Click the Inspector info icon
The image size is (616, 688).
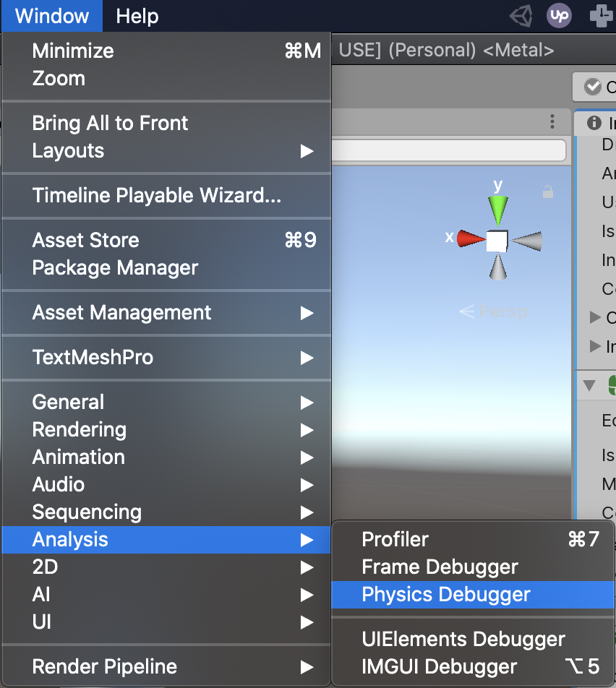pos(594,123)
